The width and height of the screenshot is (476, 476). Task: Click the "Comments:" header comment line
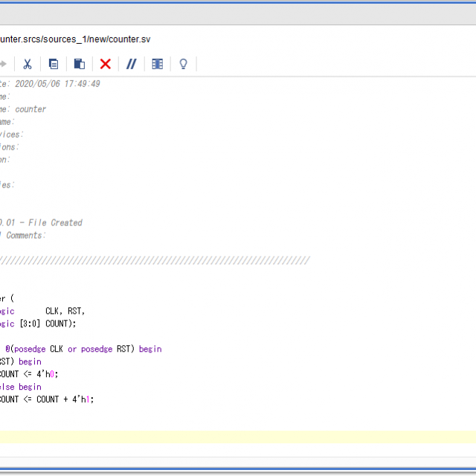[x=25, y=235]
